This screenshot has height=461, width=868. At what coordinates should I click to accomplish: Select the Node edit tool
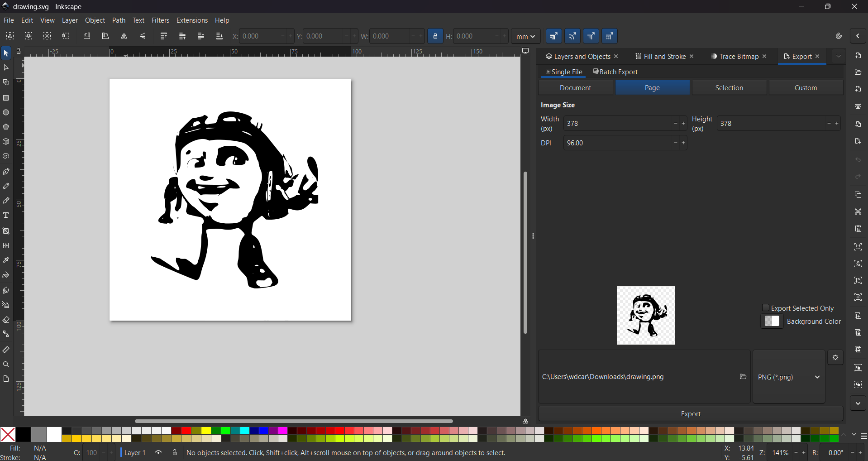coord(6,68)
